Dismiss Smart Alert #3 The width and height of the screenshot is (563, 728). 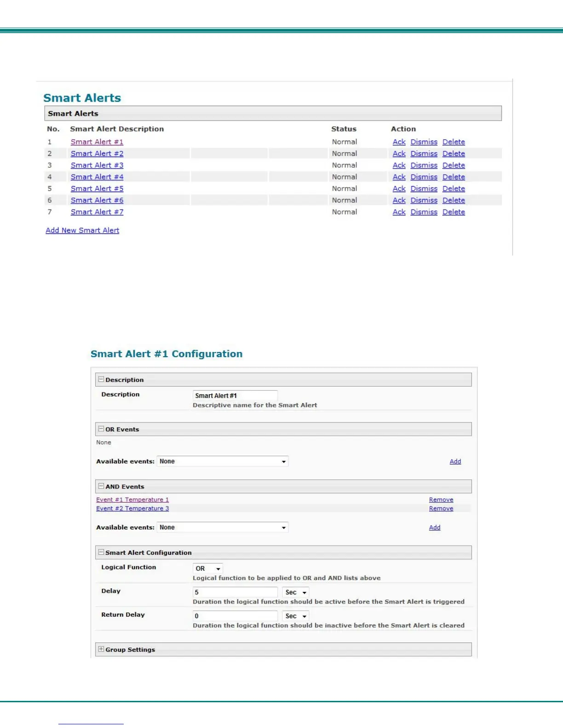point(424,165)
